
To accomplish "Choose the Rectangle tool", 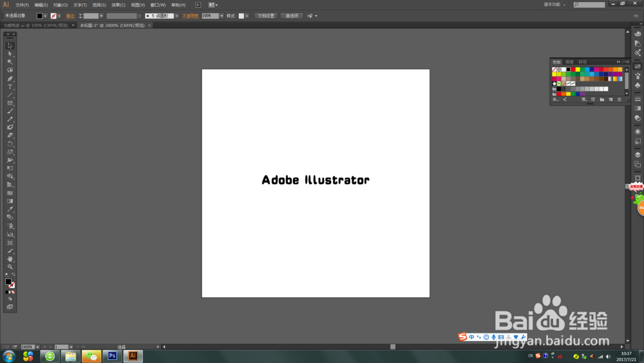I will tap(10, 103).
